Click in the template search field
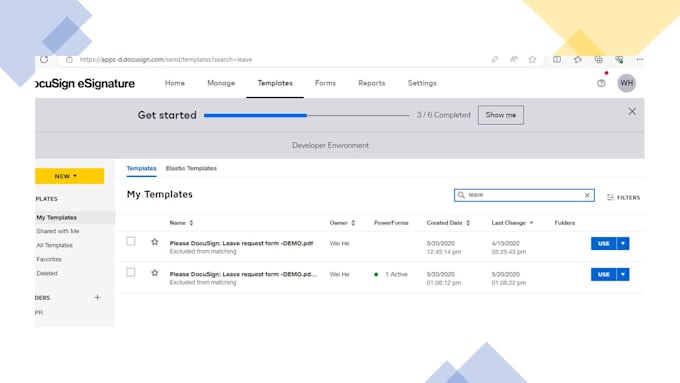680x383 pixels. pyautogui.click(x=524, y=195)
